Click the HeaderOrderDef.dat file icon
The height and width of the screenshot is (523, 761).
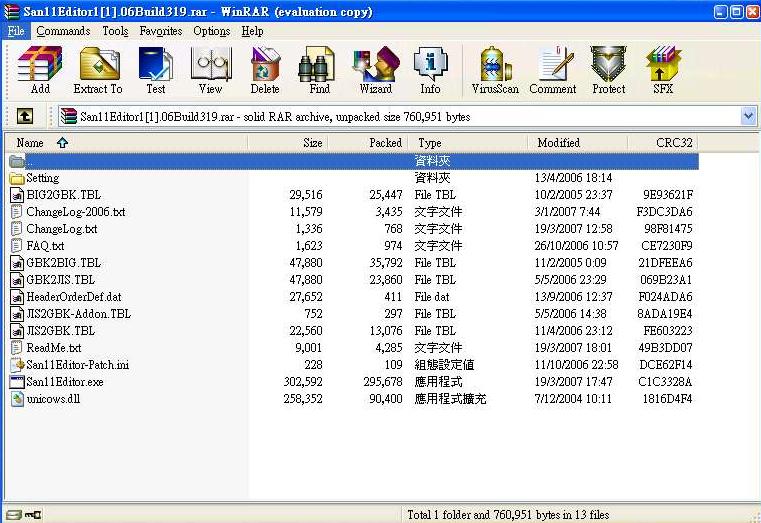[17, 297]
